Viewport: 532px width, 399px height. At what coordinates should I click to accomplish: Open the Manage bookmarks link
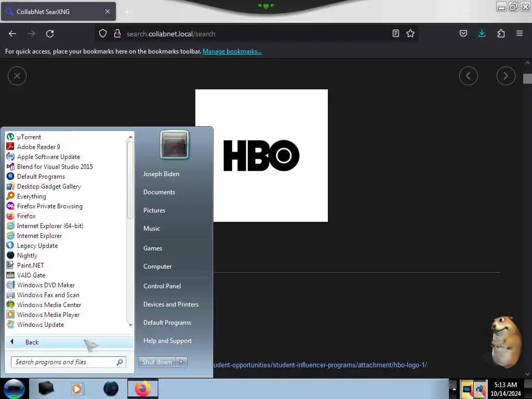[x=232, y=51]
